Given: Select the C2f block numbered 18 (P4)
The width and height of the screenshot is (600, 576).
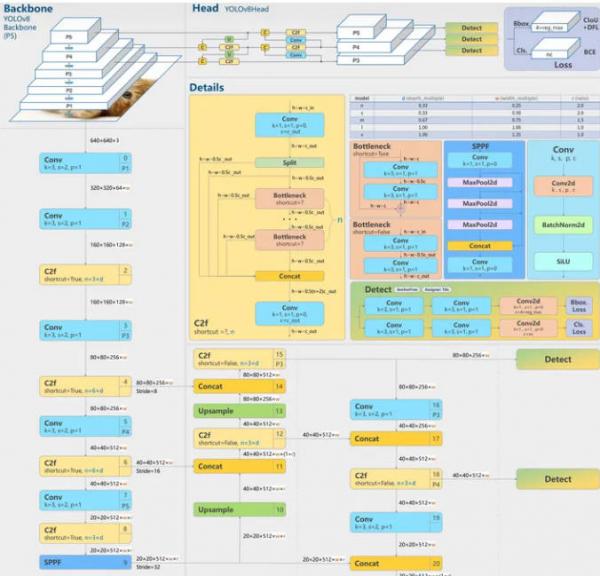Looking at the screenshot, I should point(396,479).
